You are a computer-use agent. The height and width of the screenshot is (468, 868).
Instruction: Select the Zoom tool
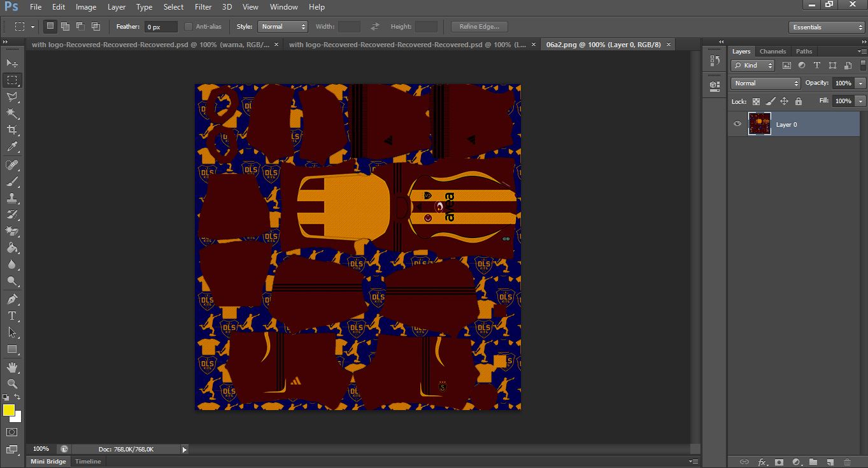coord(12,384)
